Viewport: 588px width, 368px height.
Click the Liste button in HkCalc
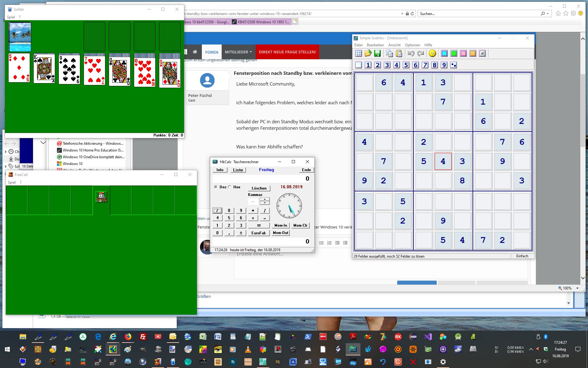[238, 170]
